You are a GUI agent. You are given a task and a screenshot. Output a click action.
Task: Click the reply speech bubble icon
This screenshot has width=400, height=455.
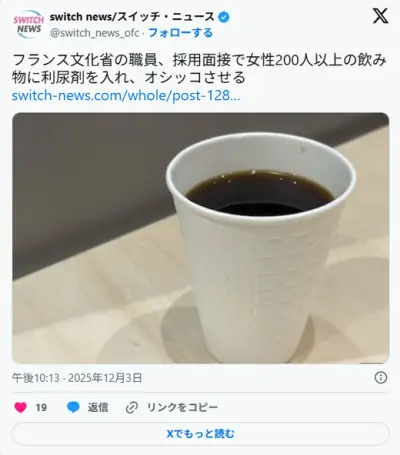(73, 407)
